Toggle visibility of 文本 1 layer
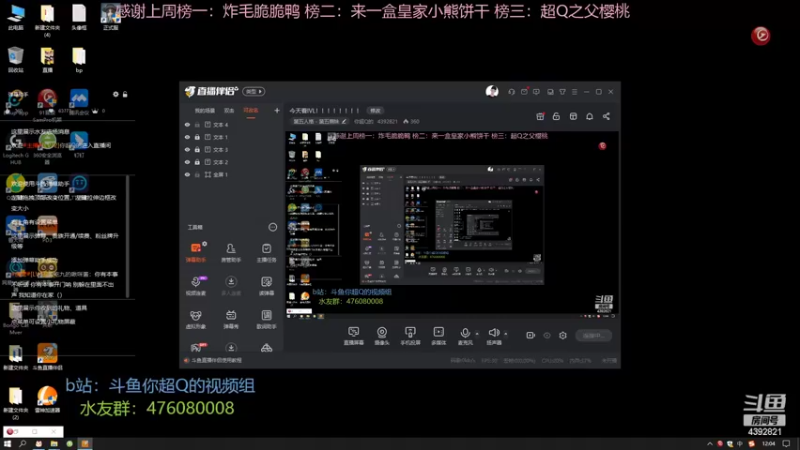 [187, 137]
